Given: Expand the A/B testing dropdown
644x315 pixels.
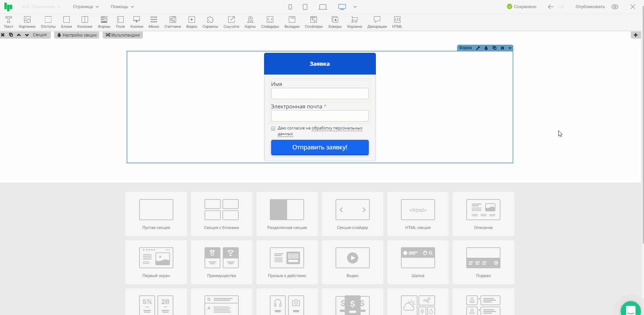Looking at the screenshot, I should (x=41, y=7).
